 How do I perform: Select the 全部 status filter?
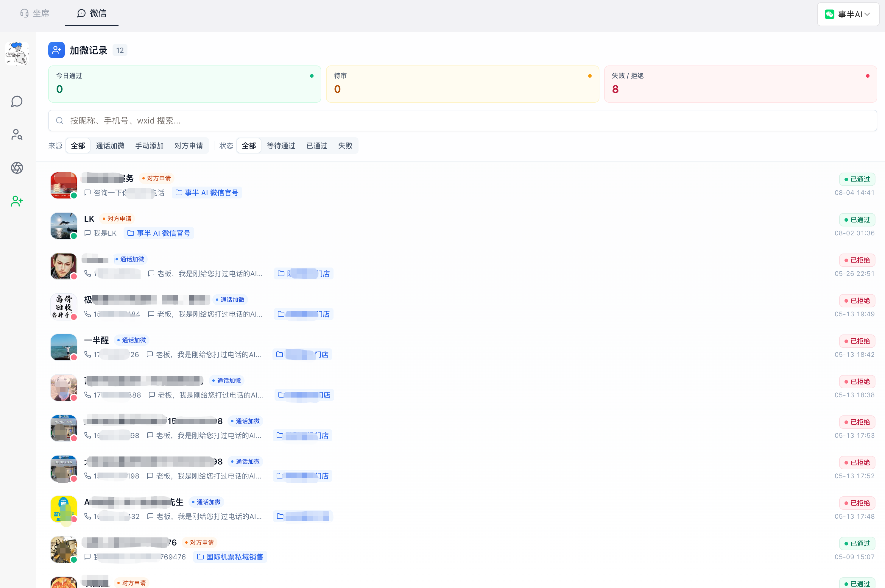[249, 146]
